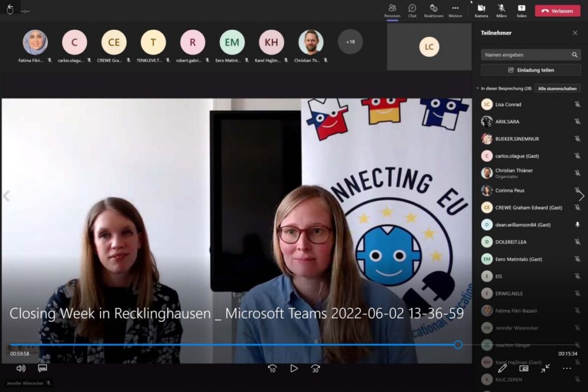Open the meeting Chat
This screenshot has height=392, width=588.
pyautogui.click(x=412, y=10)
